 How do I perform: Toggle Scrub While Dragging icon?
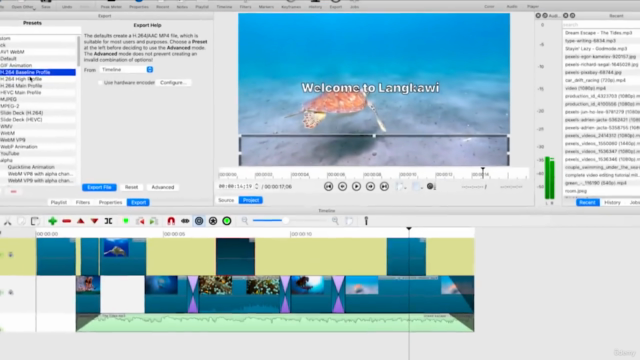click(x=185, y=221)
